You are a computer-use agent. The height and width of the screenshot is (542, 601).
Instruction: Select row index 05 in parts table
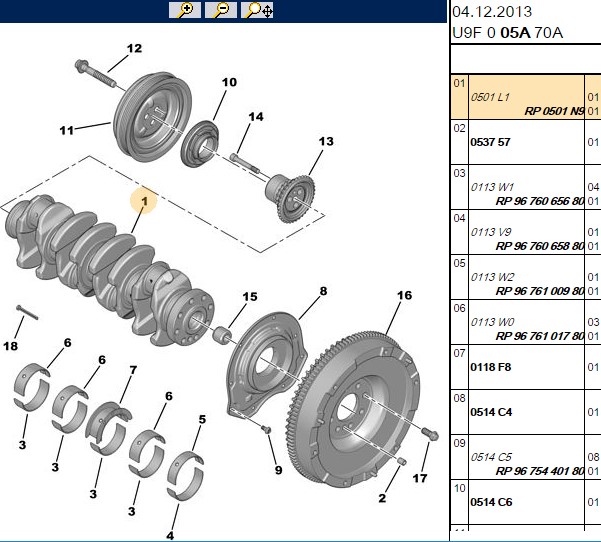coord(459,263)
